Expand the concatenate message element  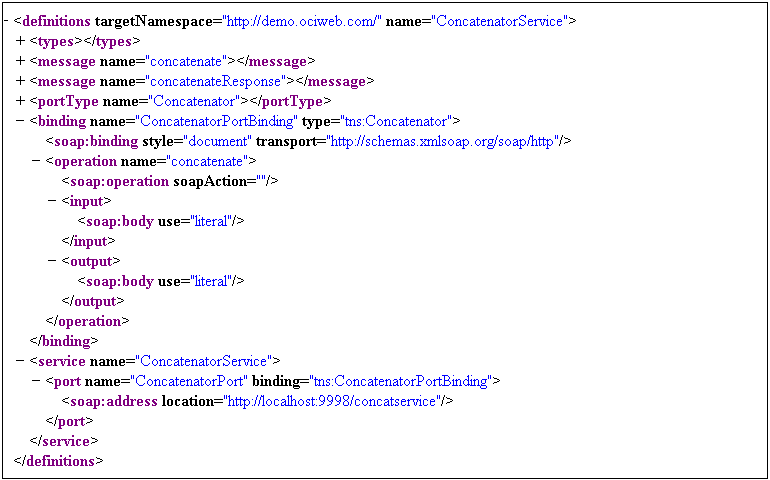coord(20,61)
